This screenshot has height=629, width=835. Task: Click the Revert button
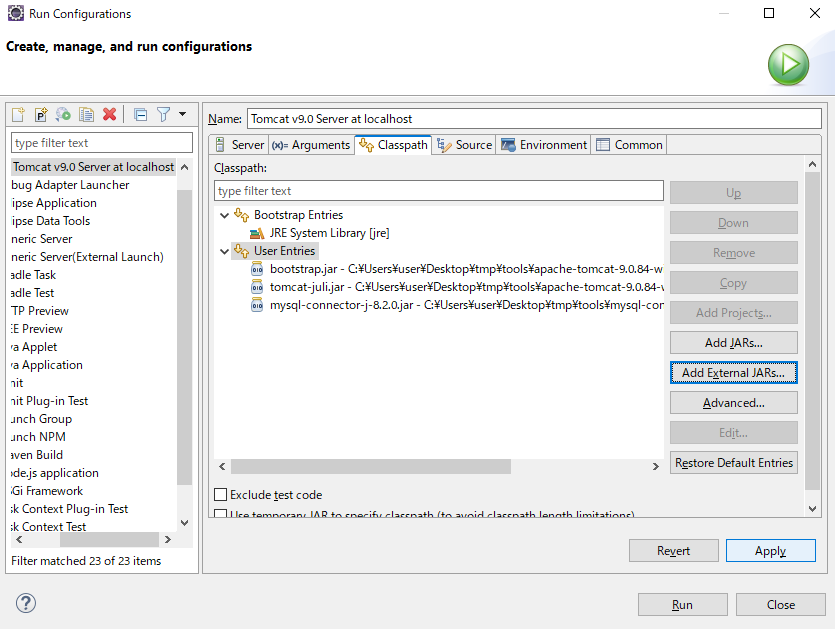pos(673,550)
